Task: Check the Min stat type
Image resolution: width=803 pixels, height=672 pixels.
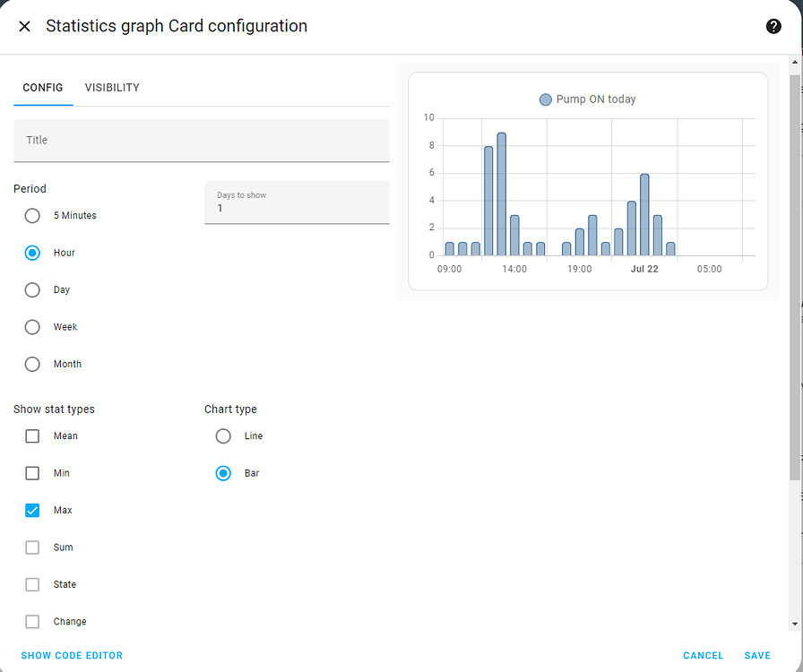Action: [x=32, y=472]
